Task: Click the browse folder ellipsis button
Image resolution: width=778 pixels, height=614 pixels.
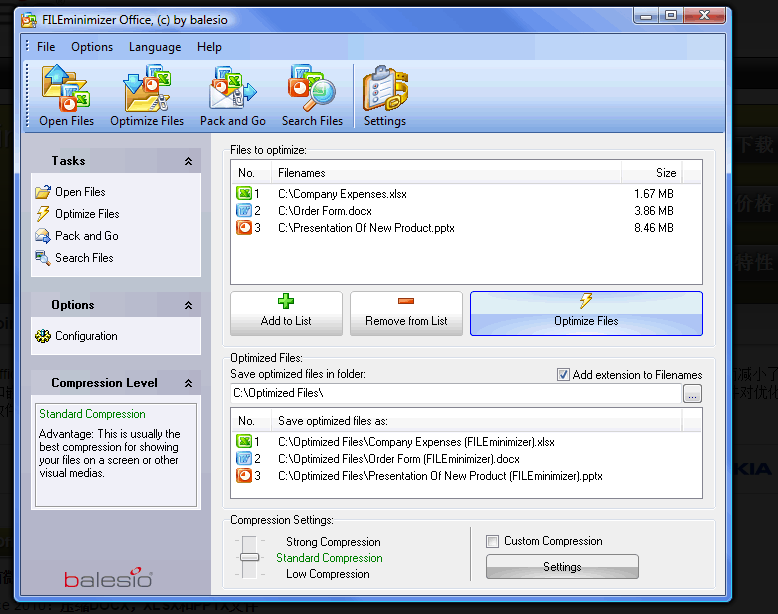Action: pyautogui.click(x=692, y=394)
